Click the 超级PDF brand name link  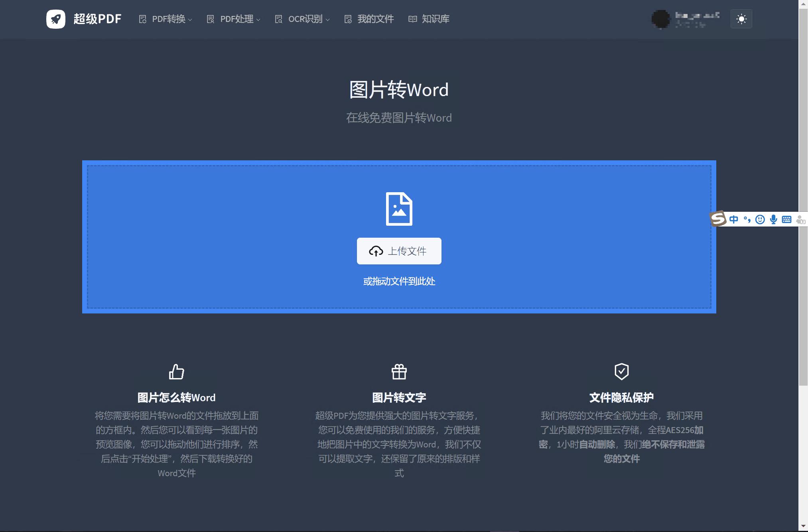click(97, 19)
